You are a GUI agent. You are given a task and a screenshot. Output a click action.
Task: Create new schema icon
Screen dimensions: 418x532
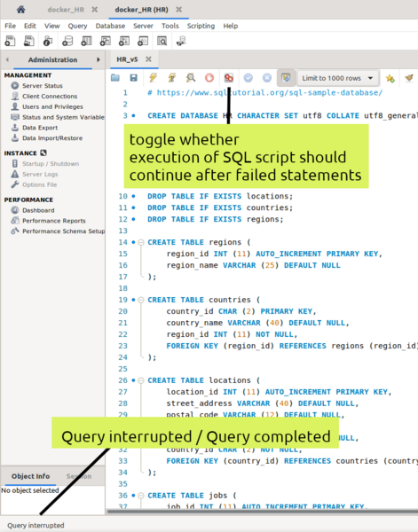click(x=67, y=41)
